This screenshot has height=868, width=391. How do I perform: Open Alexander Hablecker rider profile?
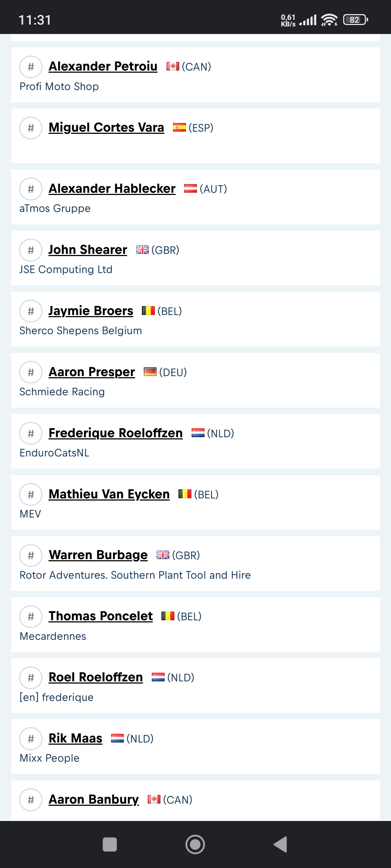coord(112,189)
